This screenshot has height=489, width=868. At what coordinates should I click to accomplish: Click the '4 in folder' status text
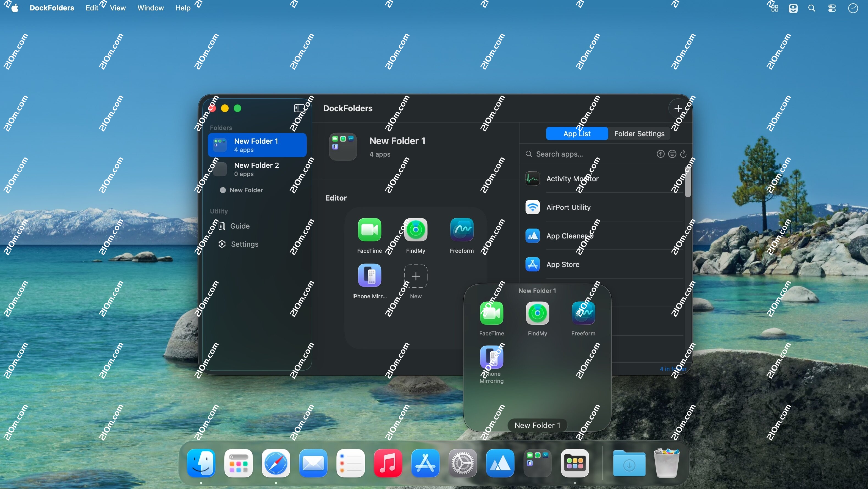pyautogui.click(x=673, y=369)
